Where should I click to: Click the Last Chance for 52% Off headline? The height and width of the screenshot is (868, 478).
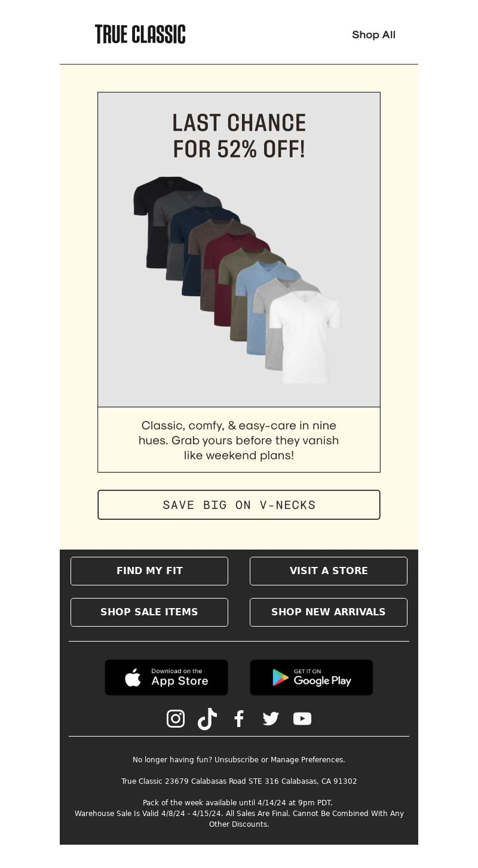(x=239, y=136)
